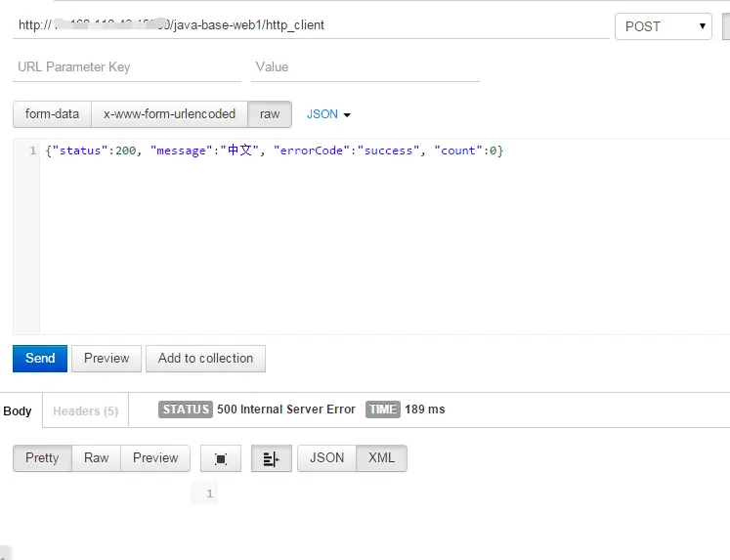Open the JSON body format dropdown
Image resolution: width=730 pixels, height=560 pixels.
[x=328, y=114]
